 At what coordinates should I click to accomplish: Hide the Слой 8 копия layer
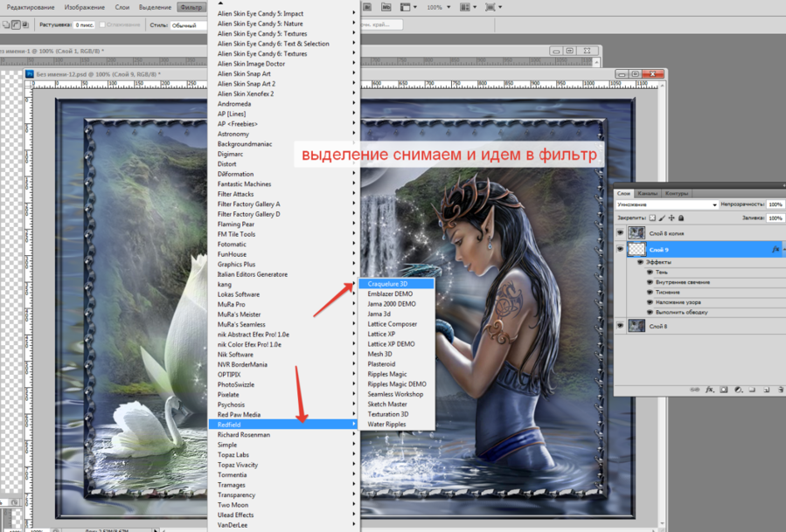tap(620, 232)
